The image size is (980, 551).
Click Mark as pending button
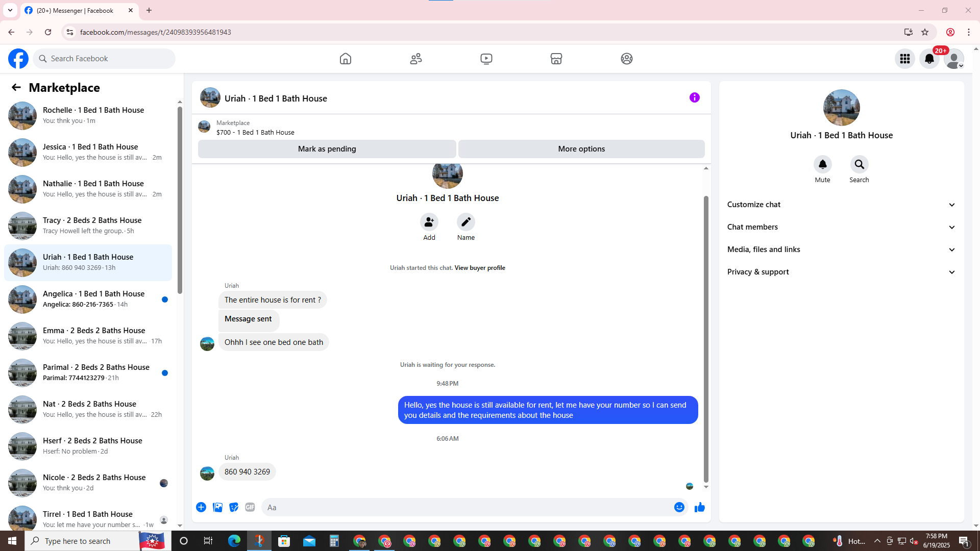(x=327, y=149)
